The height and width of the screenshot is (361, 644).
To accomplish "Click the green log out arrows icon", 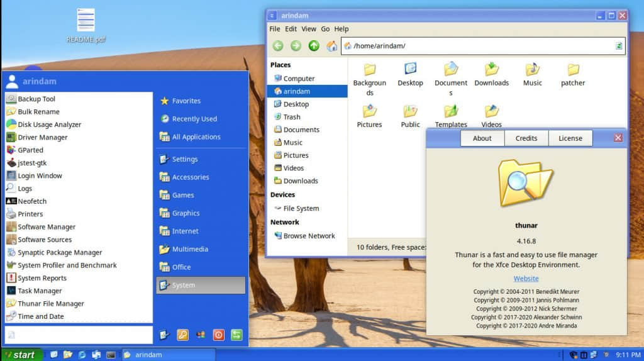I will [236, 335].
